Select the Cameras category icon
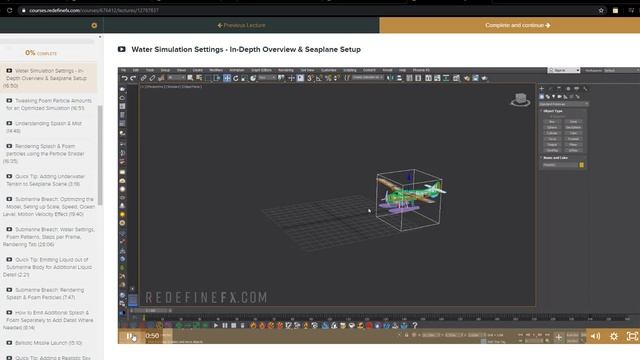The width and height of the screenshot is (640, 360). (560, 97)
